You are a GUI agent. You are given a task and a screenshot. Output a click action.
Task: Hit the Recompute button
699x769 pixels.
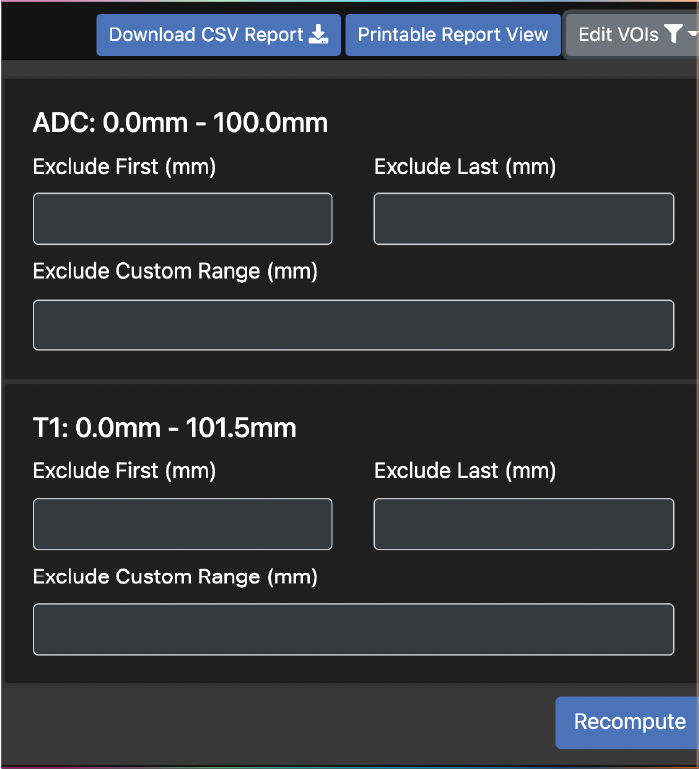tap(629, 722)
